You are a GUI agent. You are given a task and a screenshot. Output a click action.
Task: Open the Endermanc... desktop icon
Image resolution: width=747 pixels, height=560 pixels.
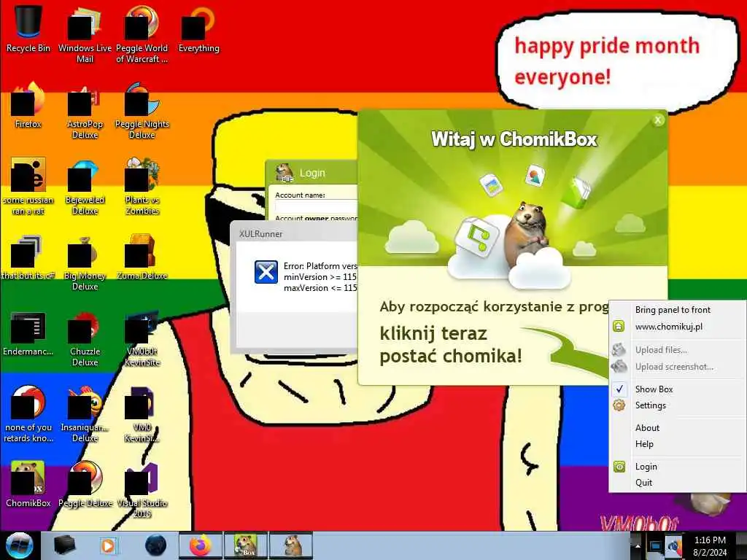28,333
